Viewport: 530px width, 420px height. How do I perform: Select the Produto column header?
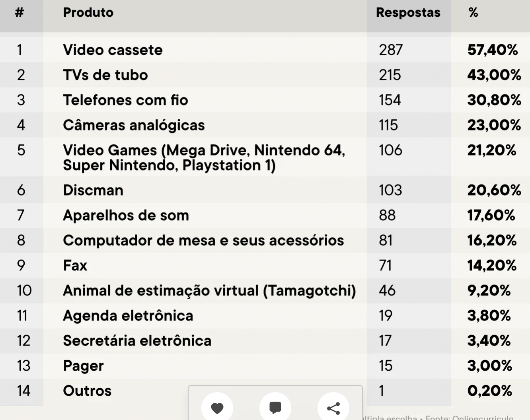88,13
